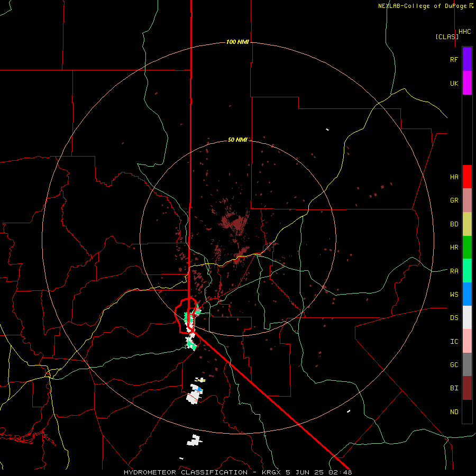Click the 'UK' legend label
Image resolution: width=476 pixels, height=476 pixels.
point(454,84)
